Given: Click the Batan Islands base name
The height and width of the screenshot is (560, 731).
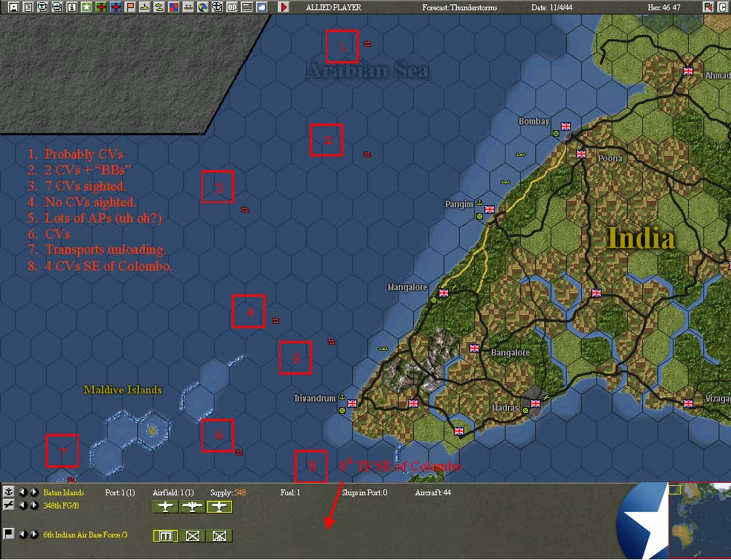Looking at the screenshot, I should tap(63, 492).
